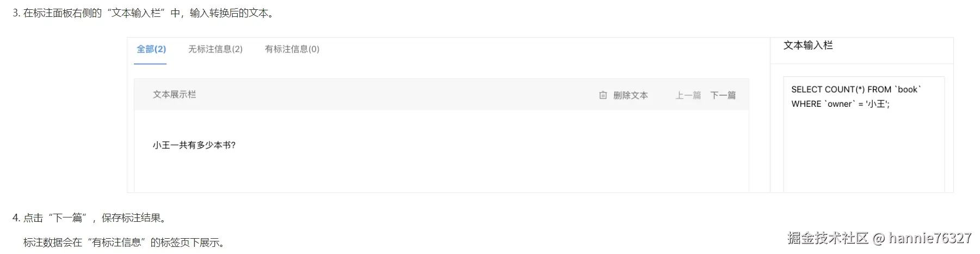Place cursor on the WHERE `owner` line
980x254 pixels.
click(840, 104)
